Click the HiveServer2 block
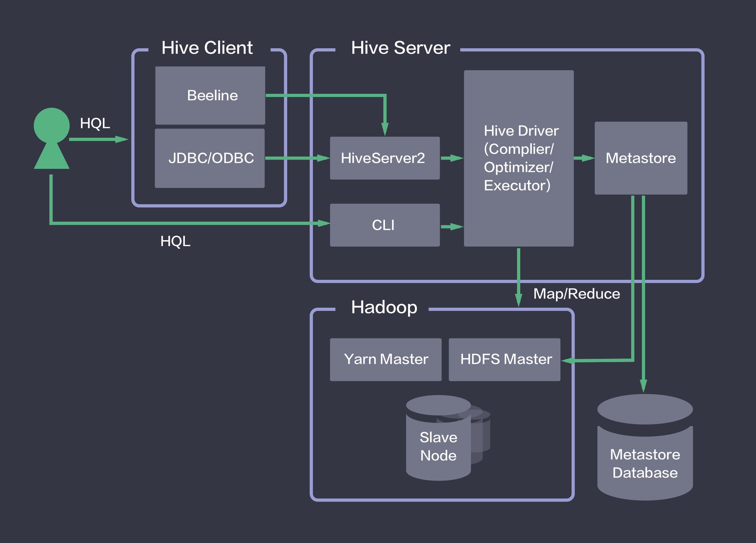The width and height of the screenshot is (756, 543). point(385,158)
